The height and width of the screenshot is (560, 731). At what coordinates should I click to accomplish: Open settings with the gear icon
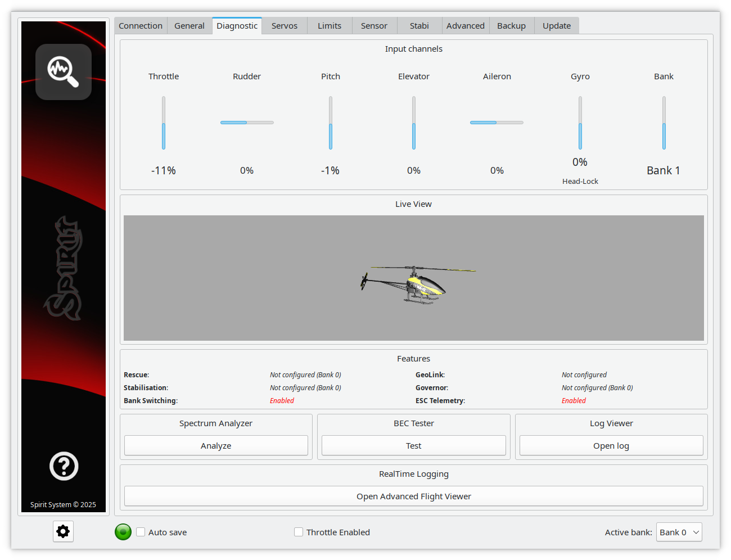pos(63,531)
